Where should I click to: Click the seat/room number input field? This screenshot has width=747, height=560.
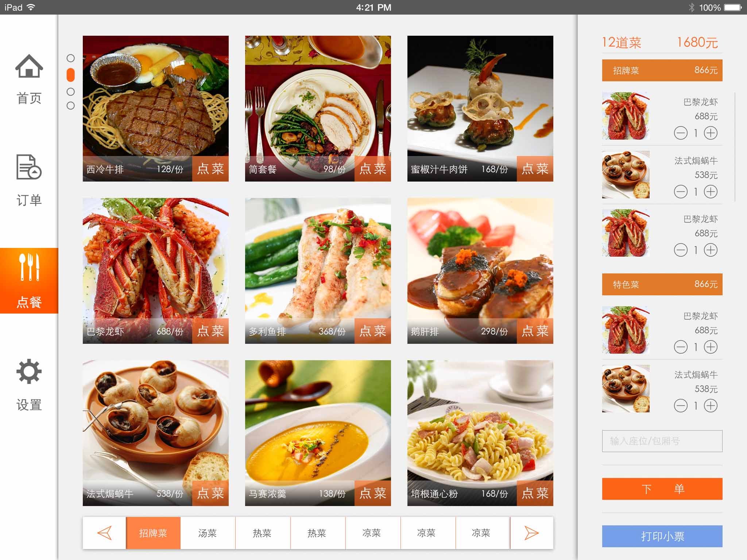tap(662, 441)
